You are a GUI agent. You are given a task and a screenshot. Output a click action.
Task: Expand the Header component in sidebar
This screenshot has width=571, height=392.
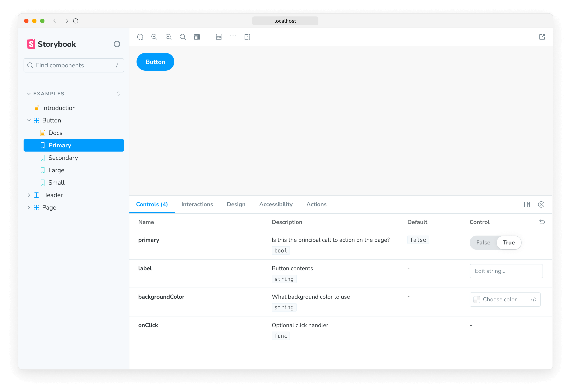(x=29, y=195)
